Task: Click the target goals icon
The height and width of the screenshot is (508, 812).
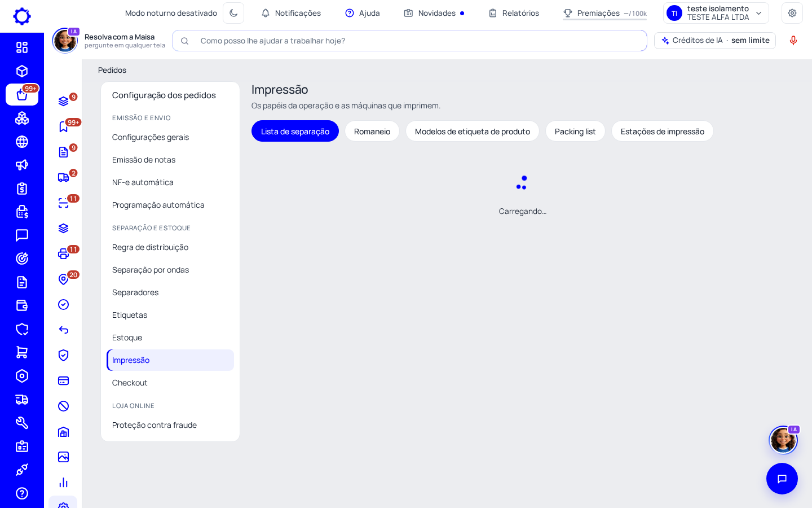Action: point(22,259)
